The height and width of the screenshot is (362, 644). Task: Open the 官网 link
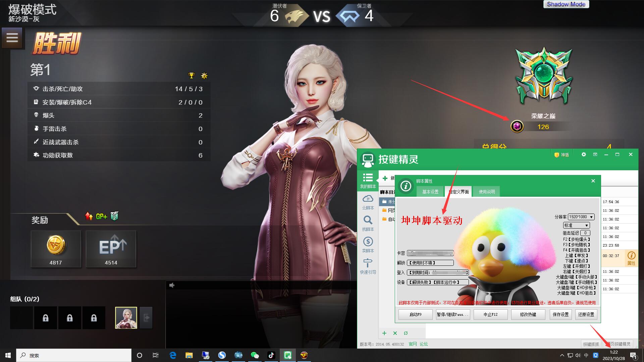pyautogui.click(x=413, y=344)
